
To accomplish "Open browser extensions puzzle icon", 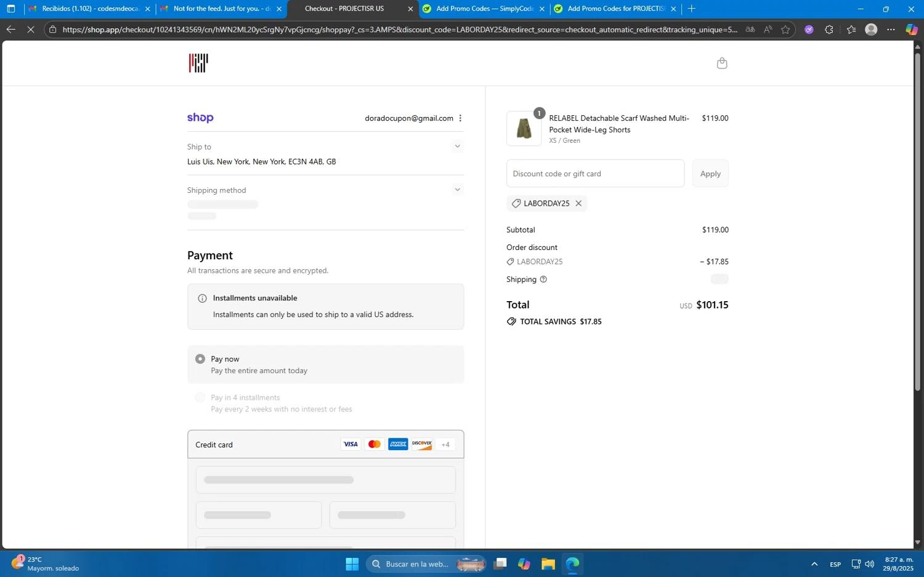I will pyautogui.click(x=829, y=29).
